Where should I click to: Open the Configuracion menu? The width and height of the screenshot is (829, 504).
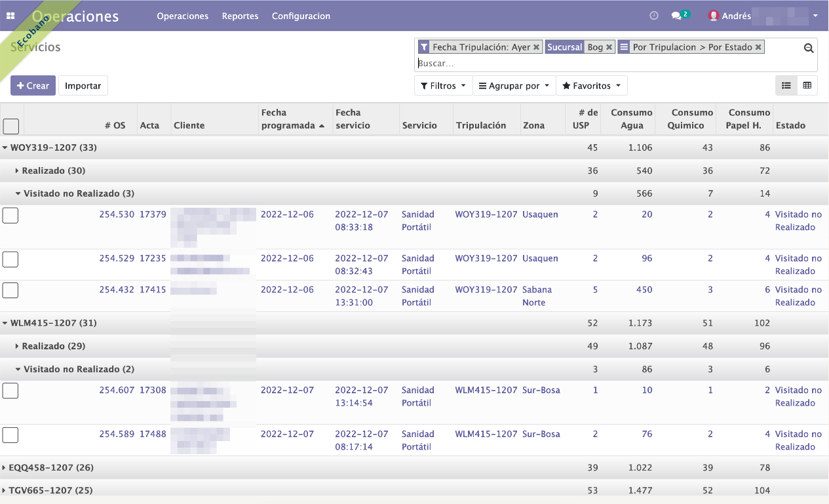301,16
